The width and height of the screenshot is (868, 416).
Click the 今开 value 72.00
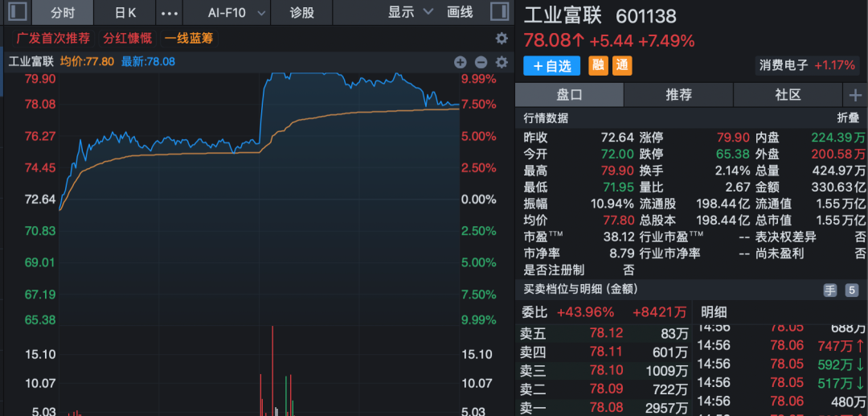pyautogui.click(x=618, y=154)
